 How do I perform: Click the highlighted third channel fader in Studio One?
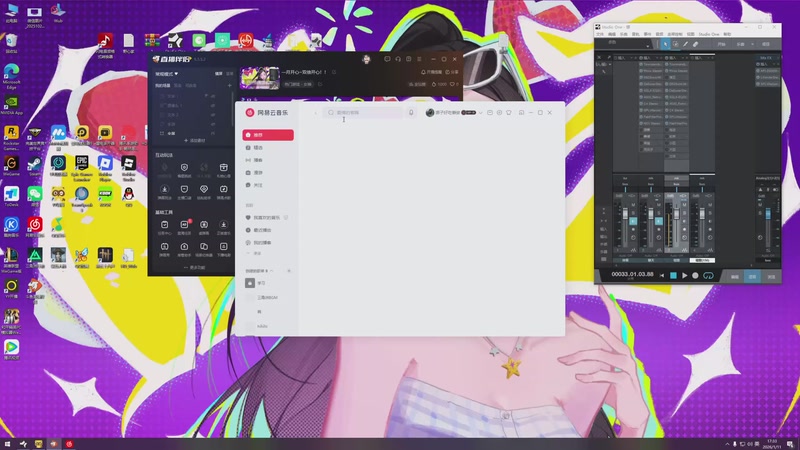pos(677,214)
